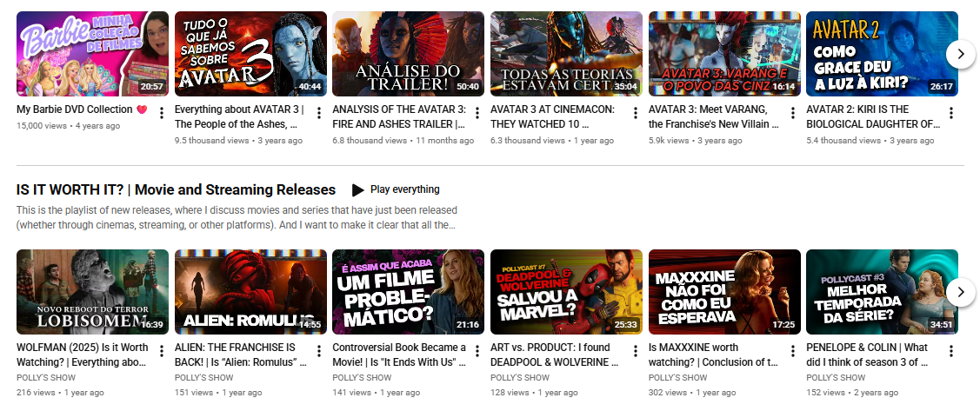Open the Barbie collection video thumbnail

point(92,54)
